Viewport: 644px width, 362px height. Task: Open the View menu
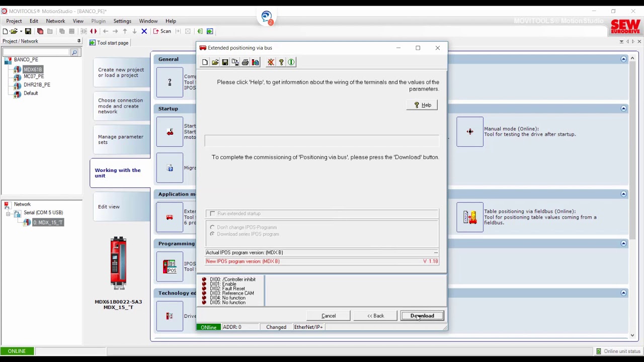click(x=78, y=21)
